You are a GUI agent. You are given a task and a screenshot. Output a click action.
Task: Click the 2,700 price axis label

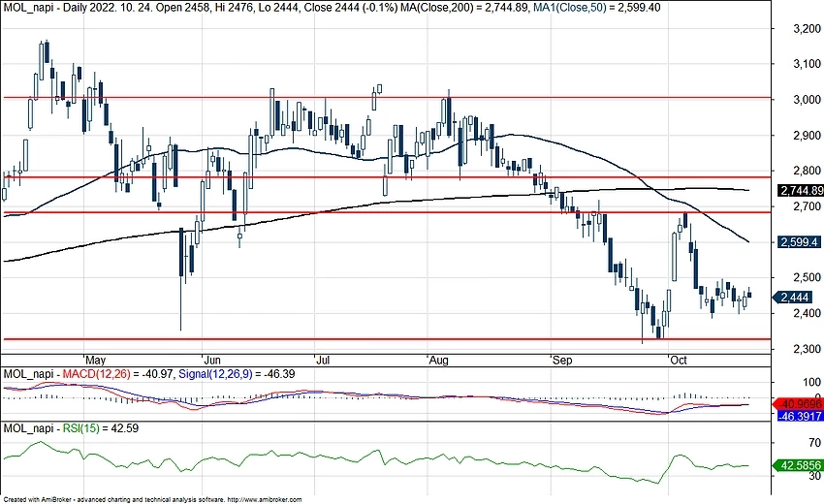[807, 206]
